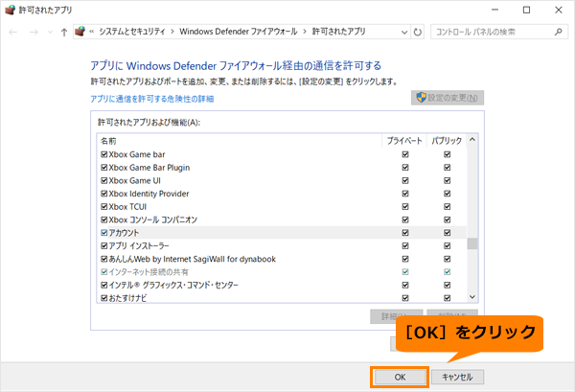The image size is (575, 392).
Task: Toggle あんしんWeb by Internet SagiWall checkbox
Action: (104, 259)
